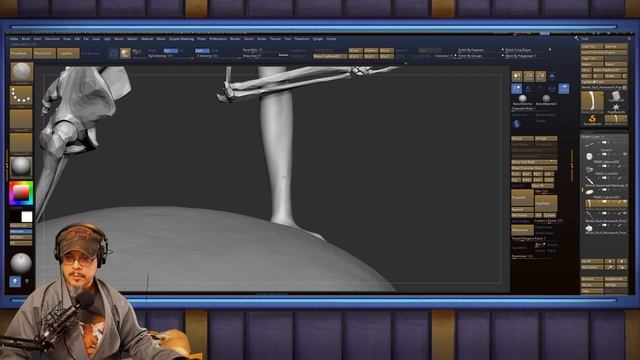The height and width of the screenshot is (360, 640).
Task: Select the white main color swatch
Action: [x=27, y=217]
